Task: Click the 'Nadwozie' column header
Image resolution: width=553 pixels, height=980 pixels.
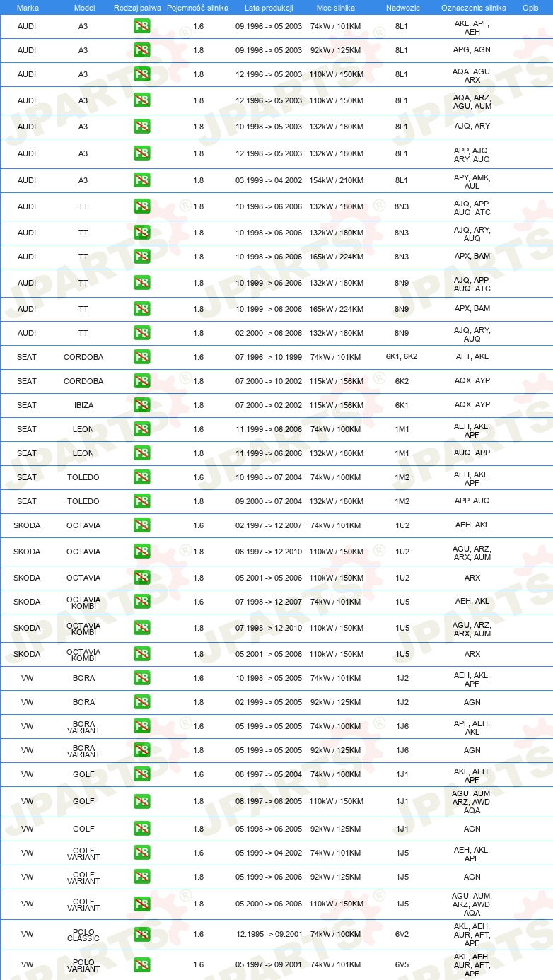Action: tap(402, 8)
